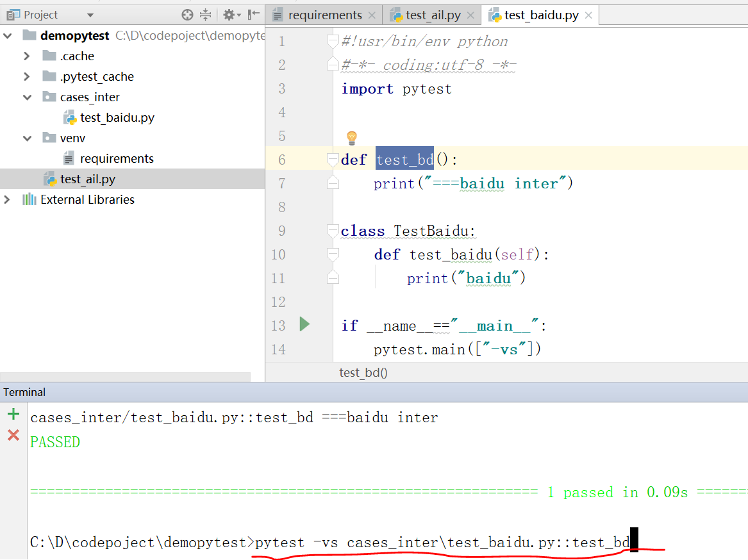
Task: Open the Project view dropdown arrow
Action: 90,15
